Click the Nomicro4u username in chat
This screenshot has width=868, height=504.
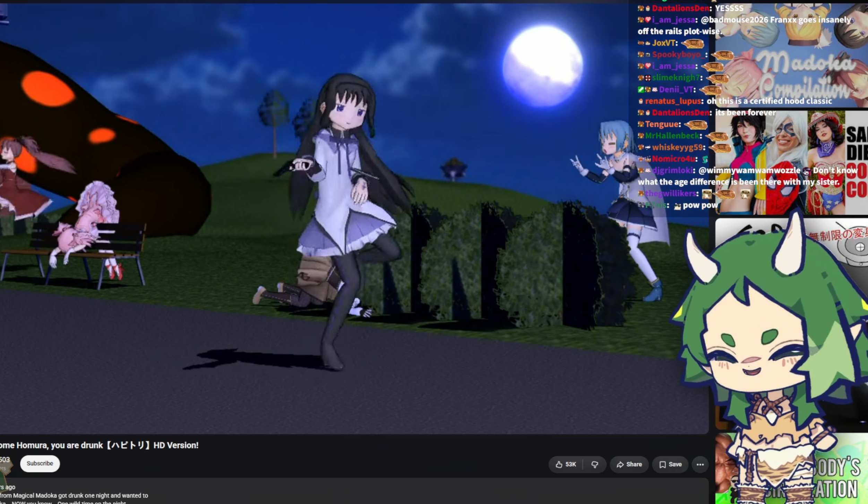tap(673, 159)
